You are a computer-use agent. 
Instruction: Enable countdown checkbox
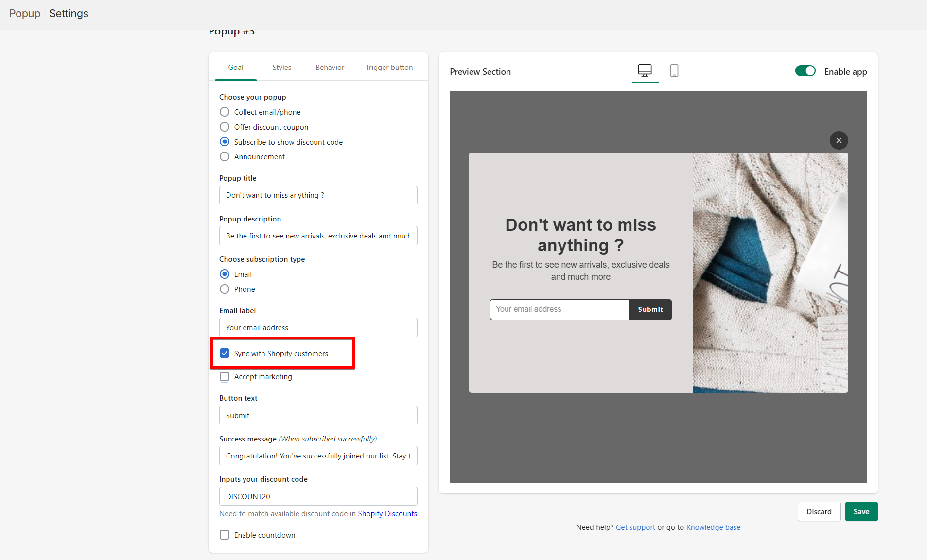click(x=225, y=535)
